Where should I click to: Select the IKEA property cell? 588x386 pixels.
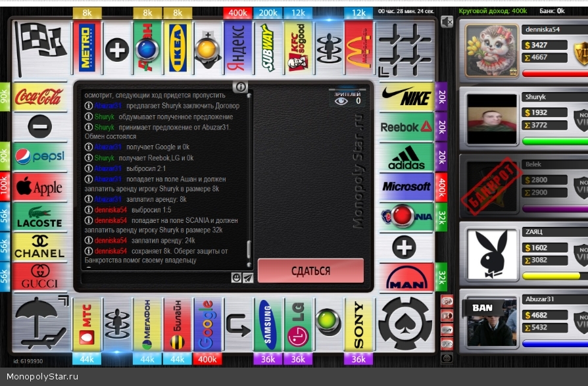pyautogui.click(x=178, y=47)
